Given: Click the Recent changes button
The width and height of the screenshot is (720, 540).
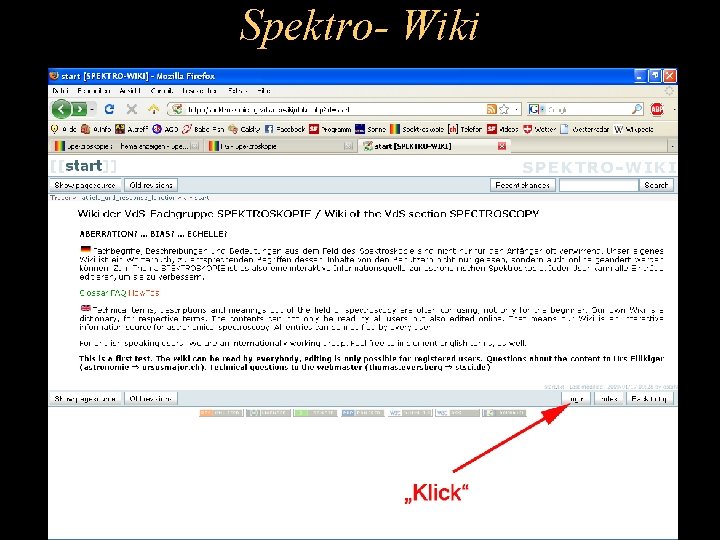Looking at the screenshot, I should tap(523, 185).
